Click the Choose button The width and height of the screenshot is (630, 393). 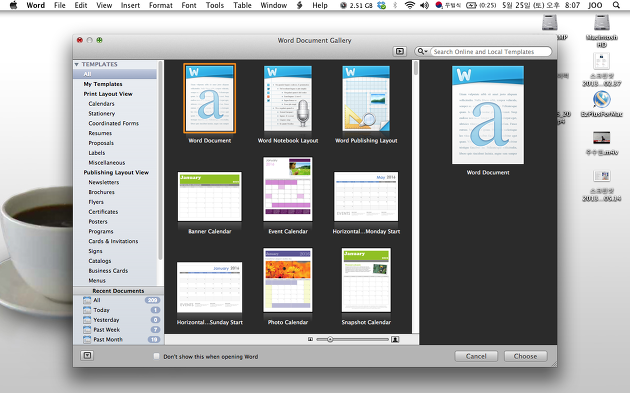click(525, 356)
